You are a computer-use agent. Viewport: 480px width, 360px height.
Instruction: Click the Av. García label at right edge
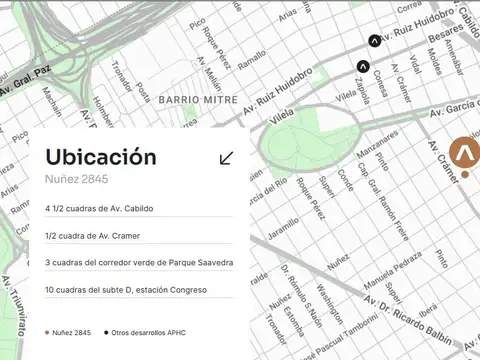[x=455, y=108]
